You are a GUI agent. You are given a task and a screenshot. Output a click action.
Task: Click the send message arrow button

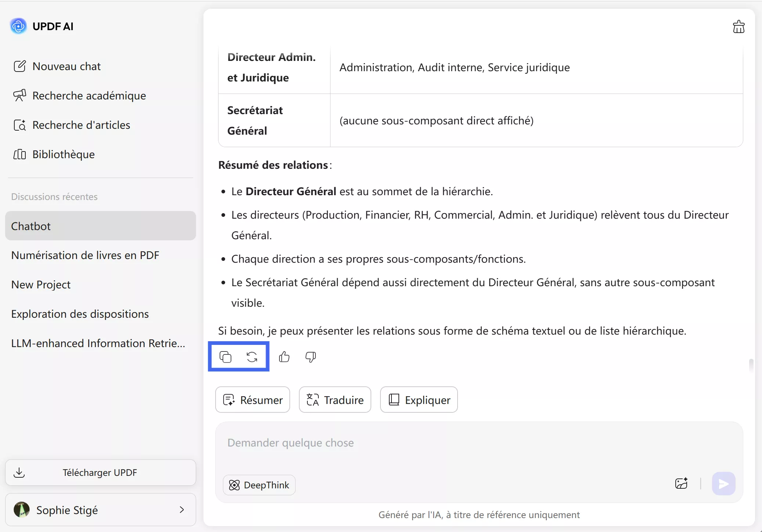pos(723,484)
